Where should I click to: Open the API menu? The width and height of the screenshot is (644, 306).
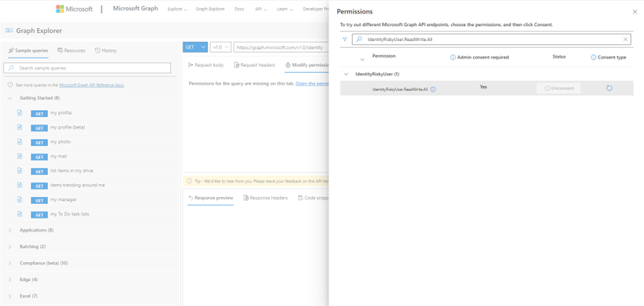(261, 9)
